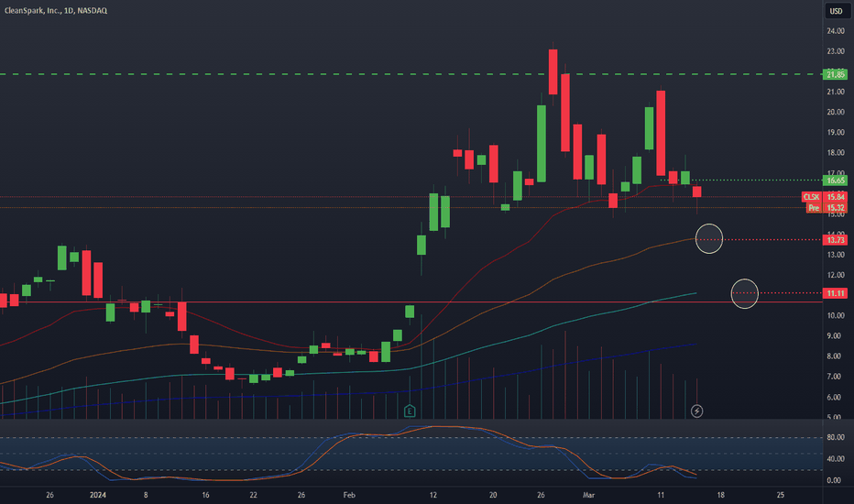Viewport: 854px width, 504px height.
Task: Click the 20.00 price axis label
Action: pyautogui.click(x=836, y=112)
